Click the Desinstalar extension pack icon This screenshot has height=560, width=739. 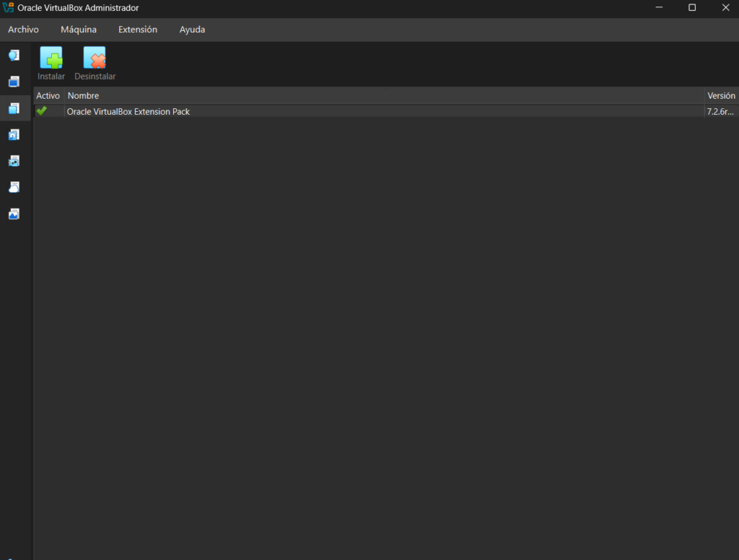point(95,58)
